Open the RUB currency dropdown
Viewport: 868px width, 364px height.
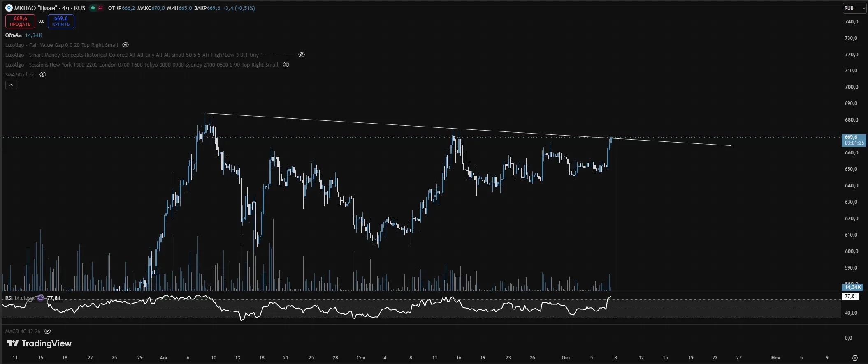[854, 8]
